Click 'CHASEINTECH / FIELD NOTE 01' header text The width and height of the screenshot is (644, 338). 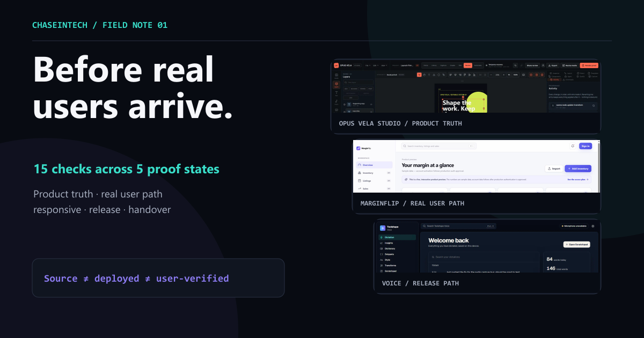pyautogui.click(x=100, y=25)
